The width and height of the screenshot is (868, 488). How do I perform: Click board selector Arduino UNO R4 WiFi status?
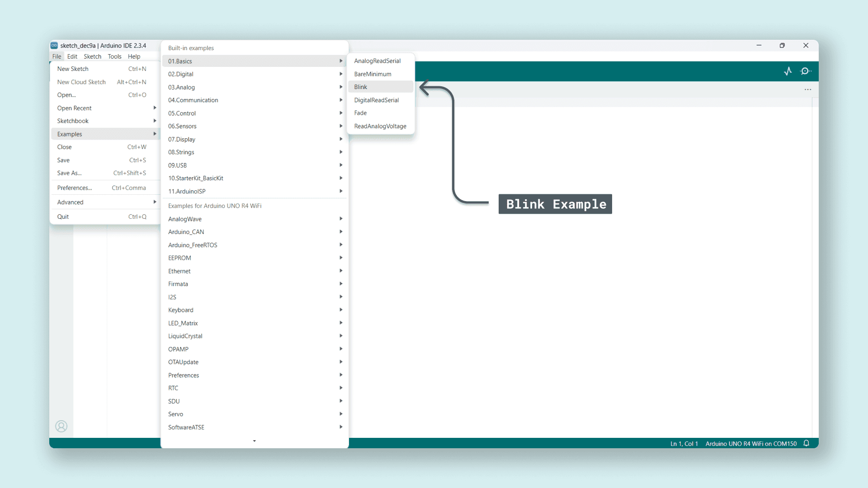(750, 444)
